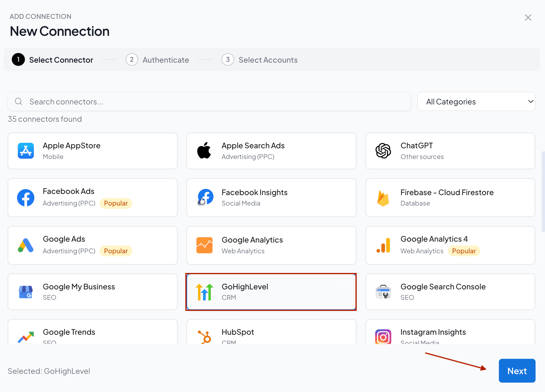
Task: Click the Popular badge on Google Ads
Action: pos(116,251)
